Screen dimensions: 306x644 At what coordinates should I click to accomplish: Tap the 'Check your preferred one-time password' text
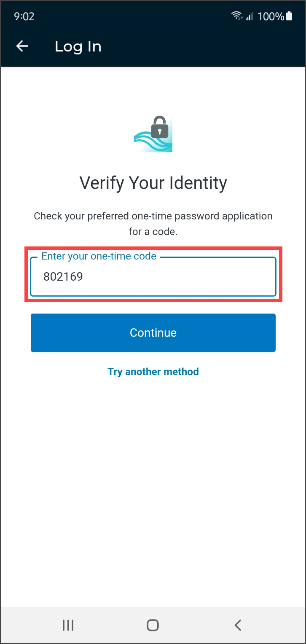153,216
